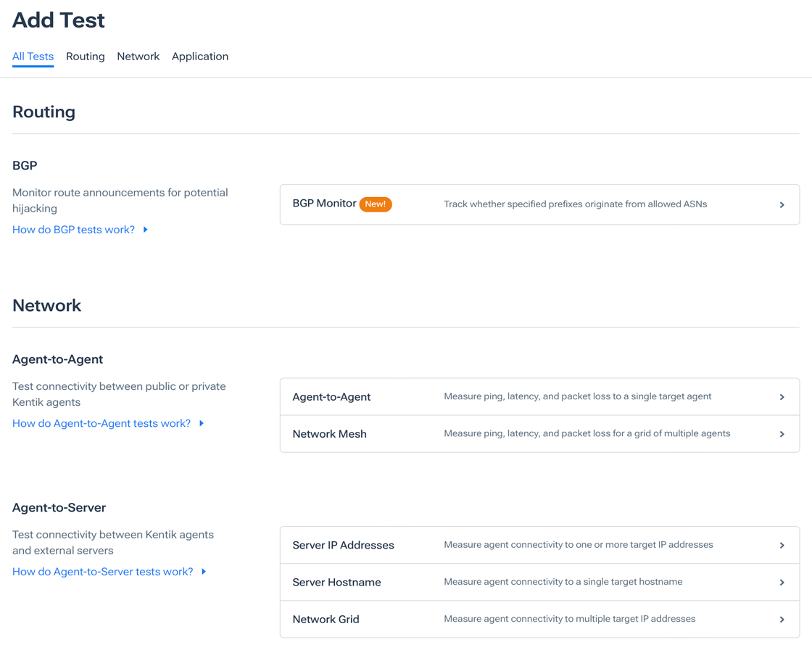Click the chevron on the BGP Monitor row
This screenshot has height=650, width=812.
coord(782,204)
